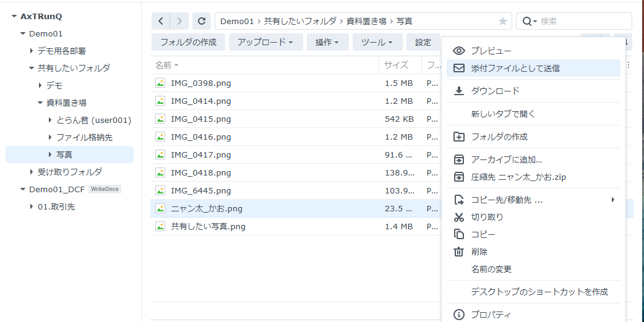Select the 写真 folder in tree
This screenshot has width=644, height=322.
pos(69,155)
